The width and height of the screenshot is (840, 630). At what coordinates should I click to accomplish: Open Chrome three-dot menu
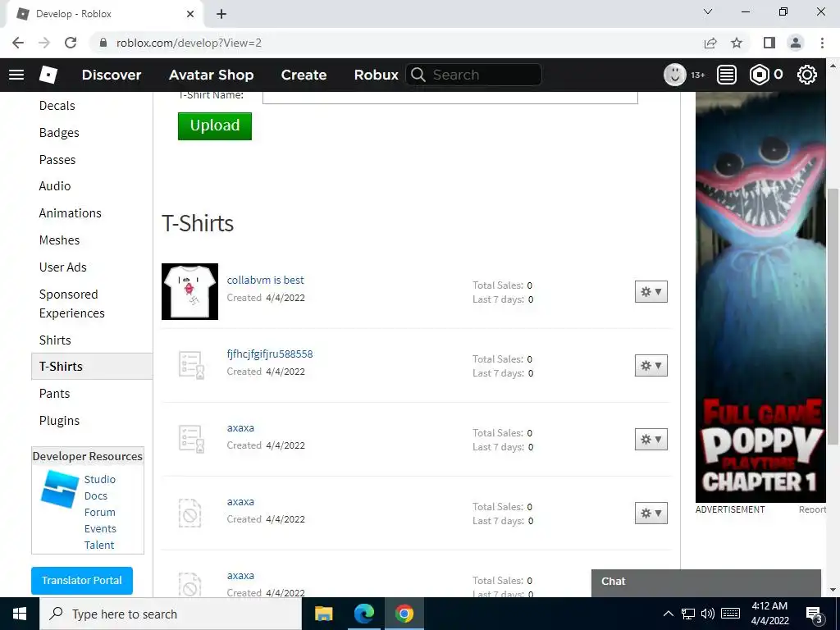point(822,43)
